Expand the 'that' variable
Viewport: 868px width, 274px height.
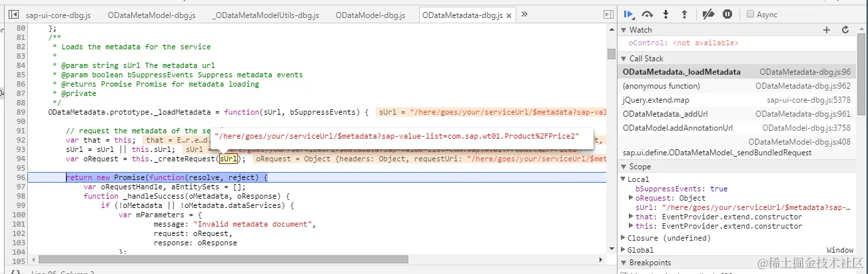632,217
